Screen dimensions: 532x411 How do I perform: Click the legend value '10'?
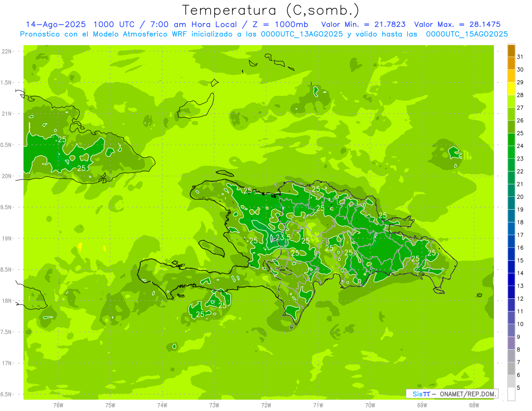pos(520,324)
